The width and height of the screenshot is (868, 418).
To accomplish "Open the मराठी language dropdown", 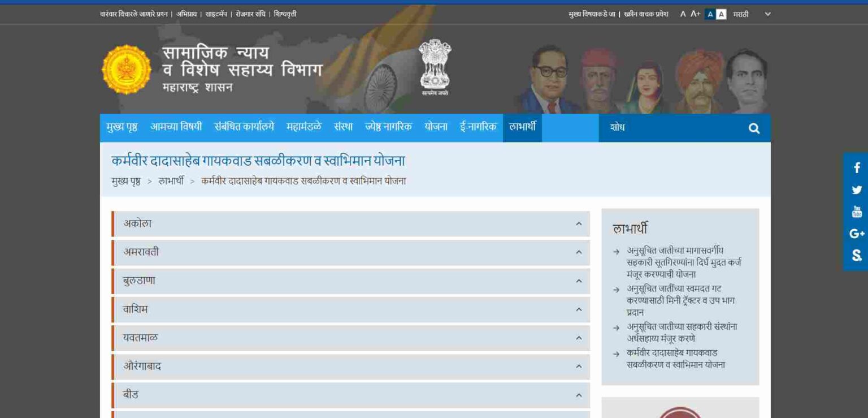I will pyautogui.click(x=752, y=14).
